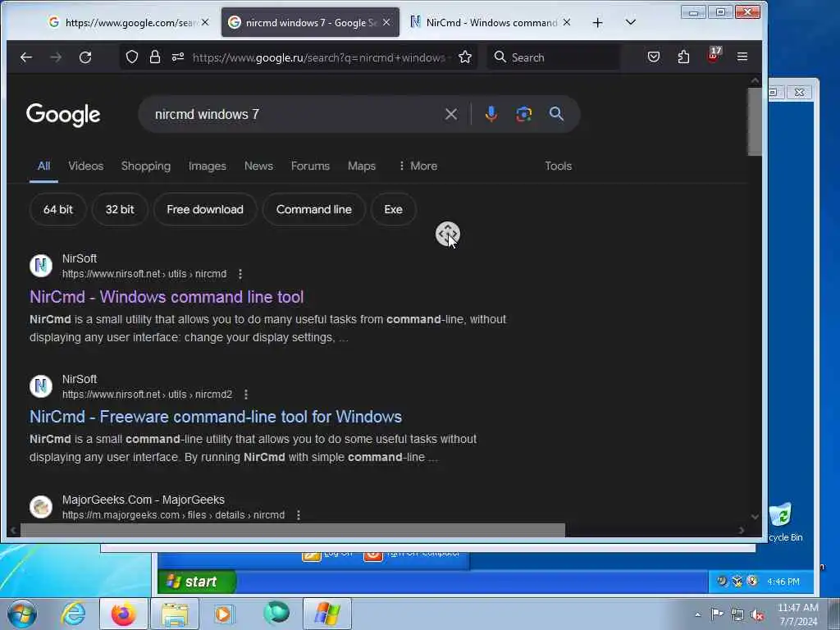Open the extension showing badge 17
Image resolution: width=840 pixels, height=630 pixels.
[x=714, y=55]
